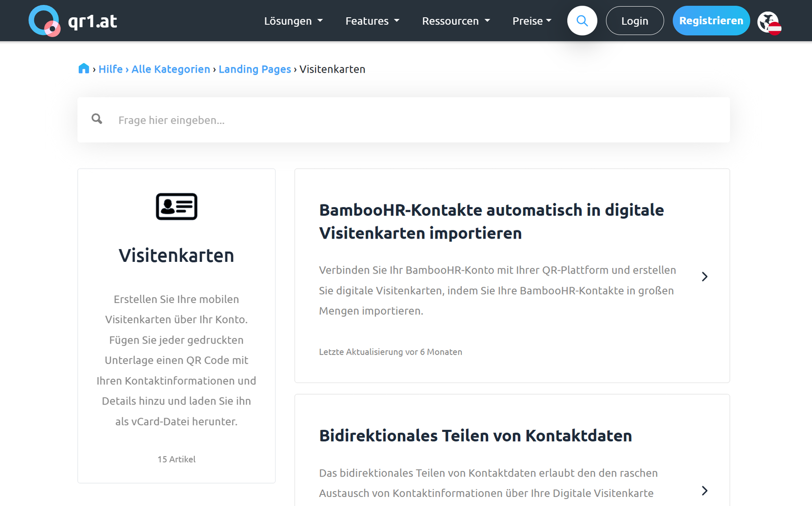Select Hilfe in the breadcrumb
The width and height of the screenshot is (812, 506).
(111, 69)
